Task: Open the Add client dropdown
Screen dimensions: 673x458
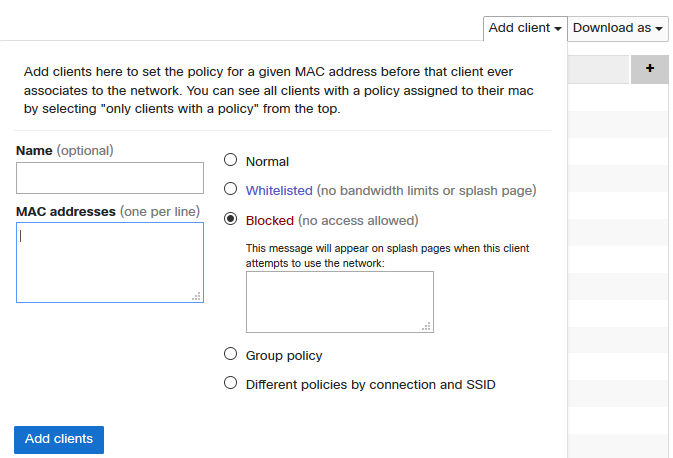Action: pos(524,28)
